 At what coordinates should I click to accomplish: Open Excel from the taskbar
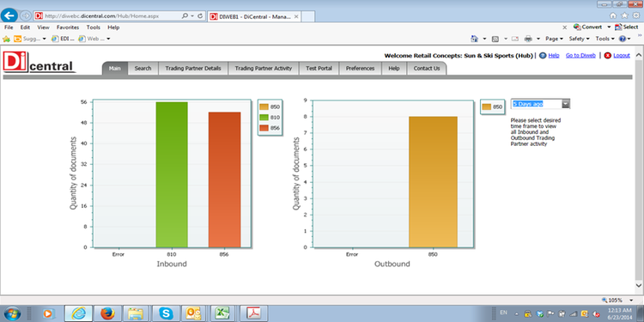[x=222, y=313]
